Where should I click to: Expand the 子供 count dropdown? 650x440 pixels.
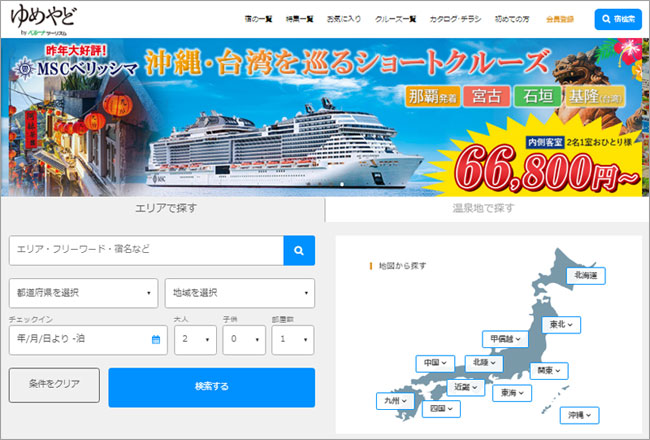(244, 340)
